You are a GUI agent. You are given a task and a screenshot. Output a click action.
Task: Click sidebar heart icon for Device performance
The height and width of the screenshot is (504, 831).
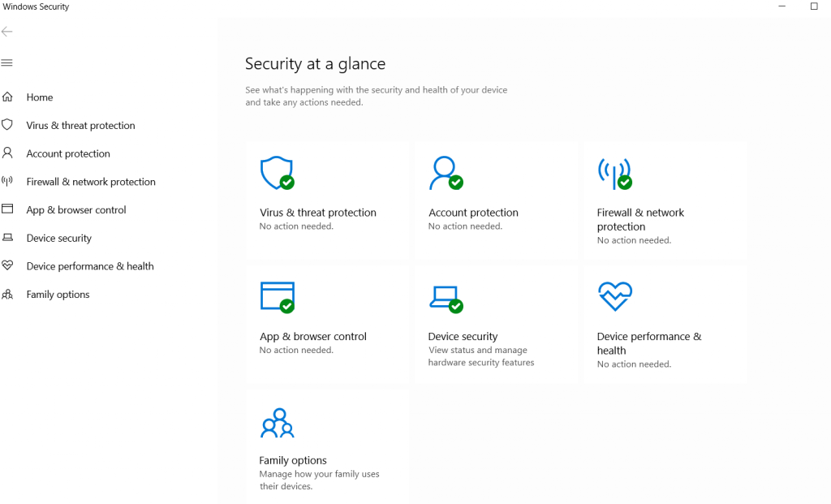[x=7, y=266]
